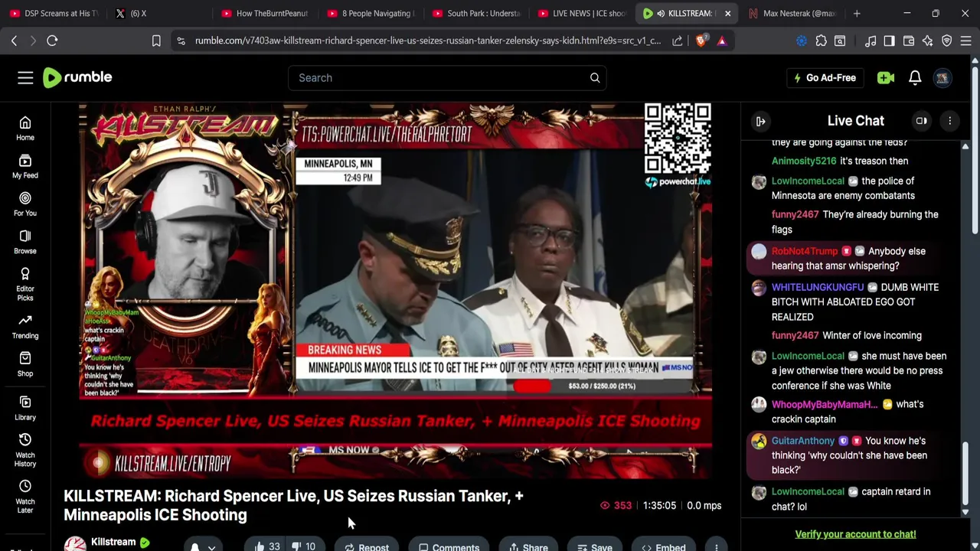Collapse the Live Chat panel
This screenshot has height=551, width=980.
point(760,121)
